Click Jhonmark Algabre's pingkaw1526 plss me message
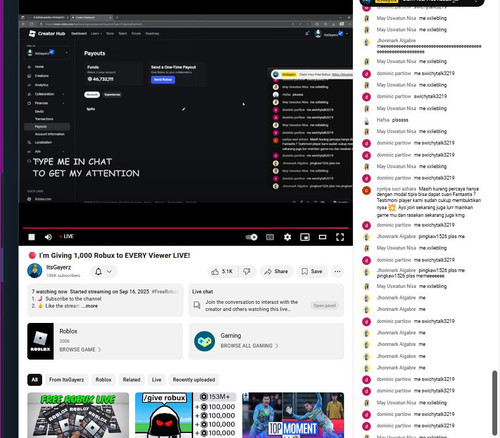This screenshot has width=500, height=438. click(x=442, y=236)
